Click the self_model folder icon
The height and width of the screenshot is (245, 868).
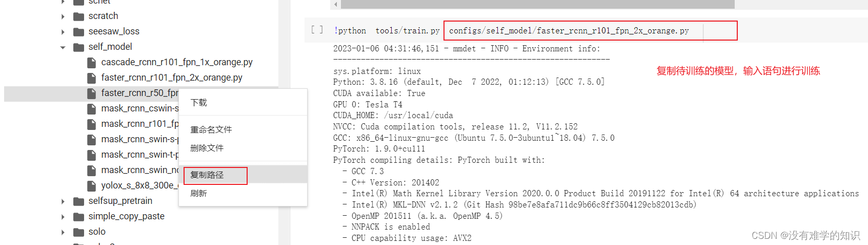(78, 47)
